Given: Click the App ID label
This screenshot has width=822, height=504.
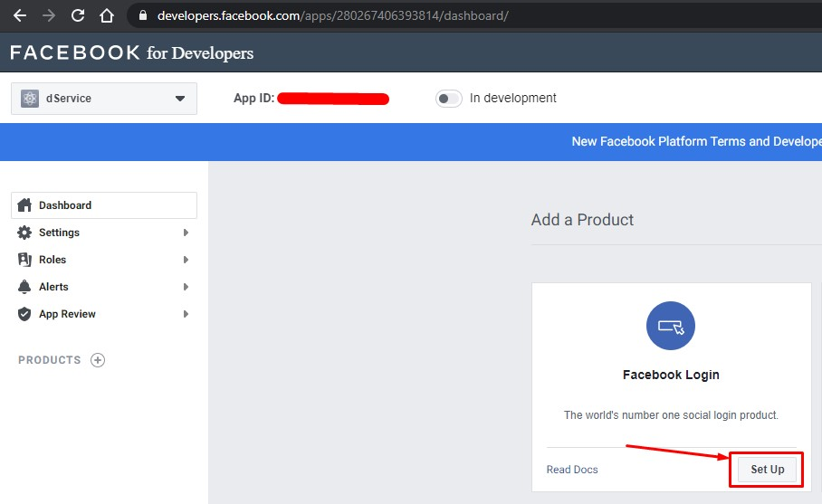Looking at the screenshot, I should coord(253,98).
